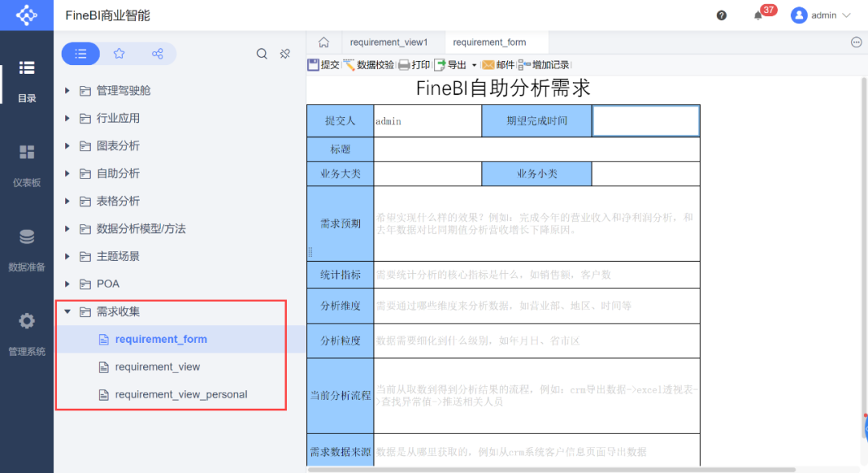Expand the 主题场景 folder arrow
Viewport: 868px width, 473px height.
[67, 256]
